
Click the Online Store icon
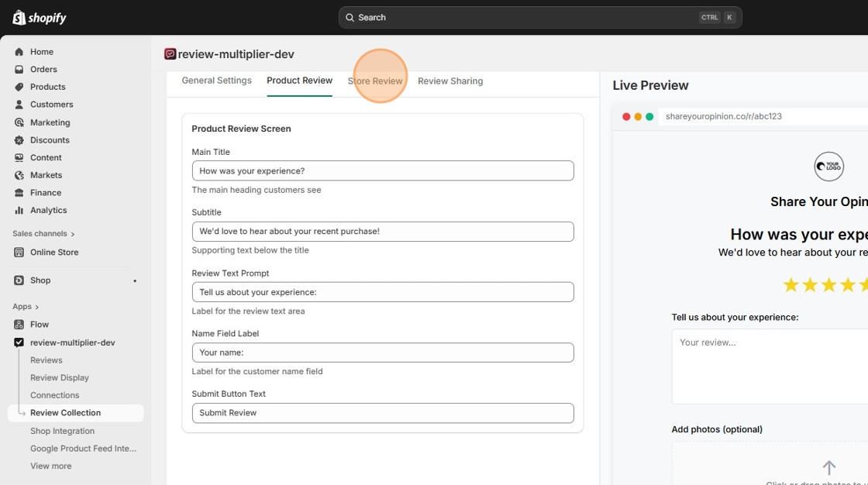pos(19,252)
